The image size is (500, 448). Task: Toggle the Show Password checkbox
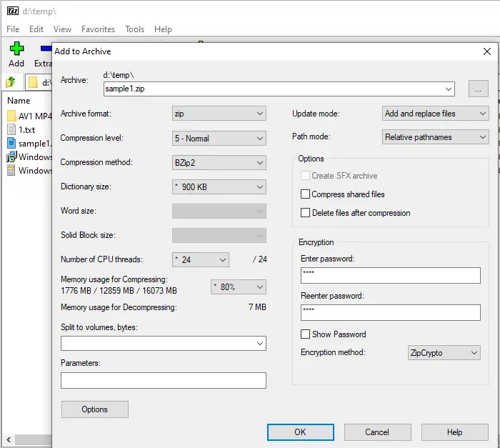[305, 334]
